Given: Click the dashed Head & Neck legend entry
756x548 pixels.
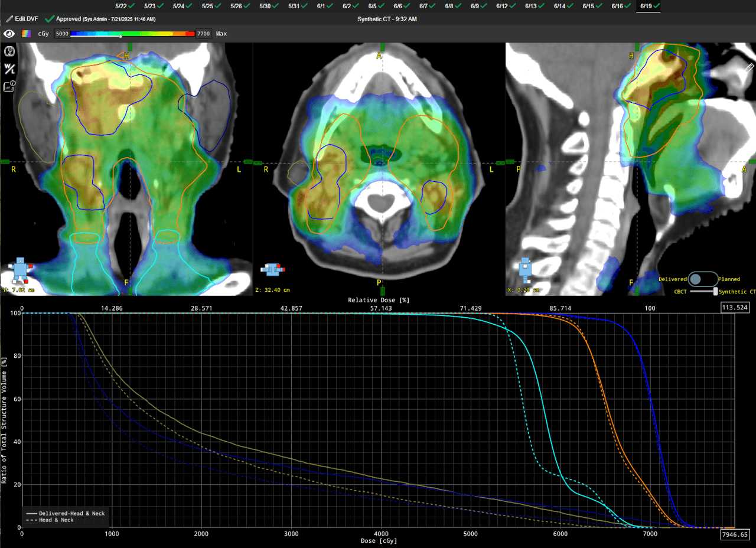Looking at the screenshot, I should 50,520.
